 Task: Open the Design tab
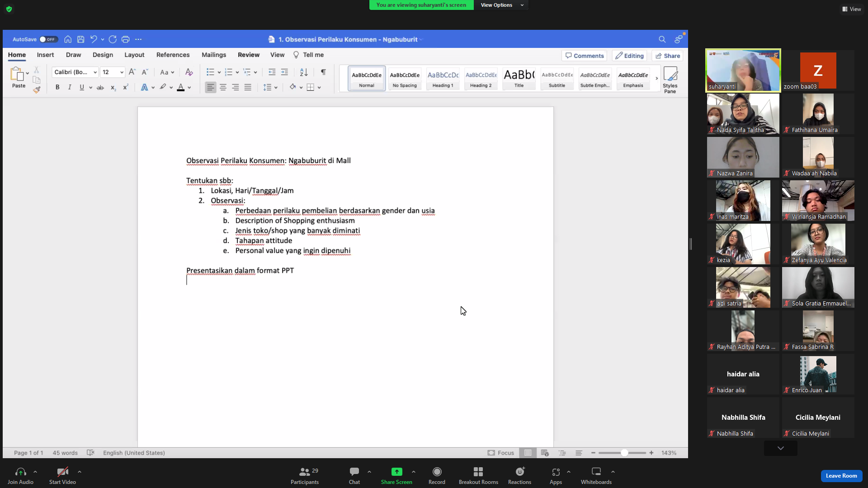click(103, 55)
